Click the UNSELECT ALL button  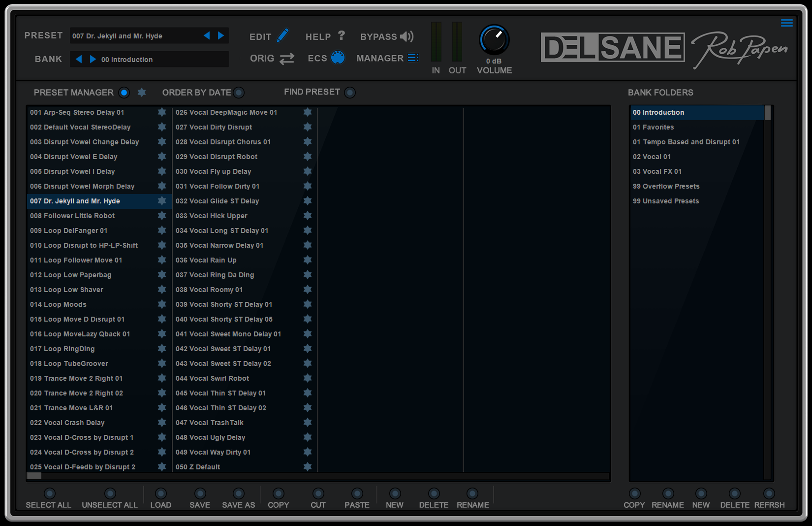110,493
